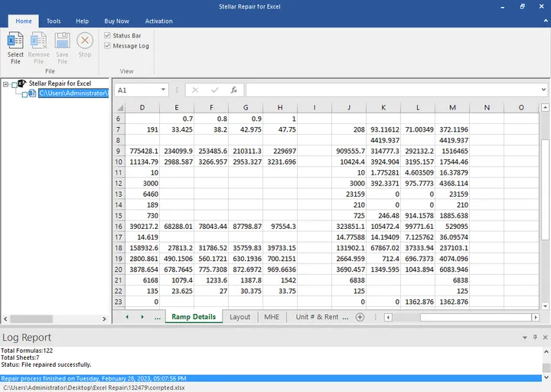Click the 'Status: File repaired successfully.' line
This screenshot has height=392, width=551.
tap(46, 364)
